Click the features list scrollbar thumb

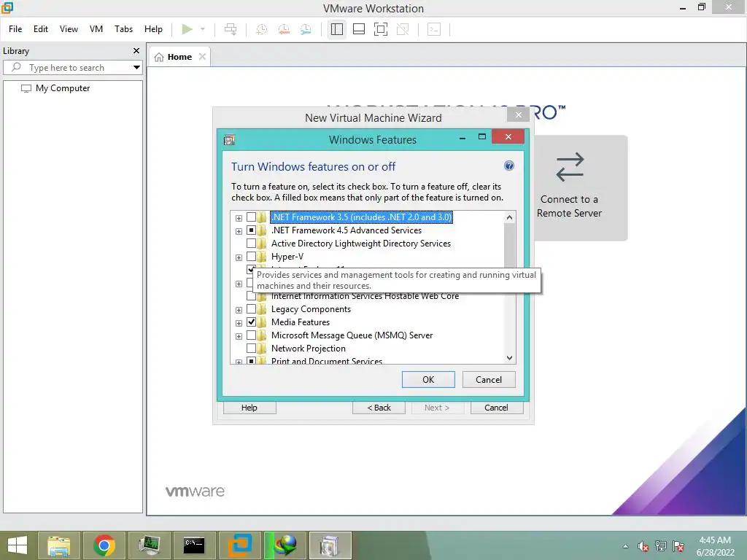point(509,245)
